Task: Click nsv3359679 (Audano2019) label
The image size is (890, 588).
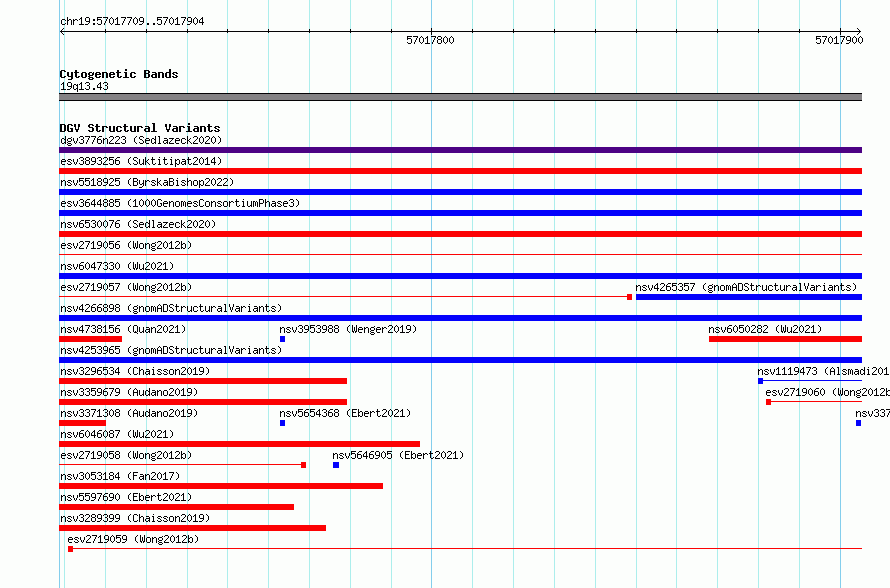Action: [129, 392]
